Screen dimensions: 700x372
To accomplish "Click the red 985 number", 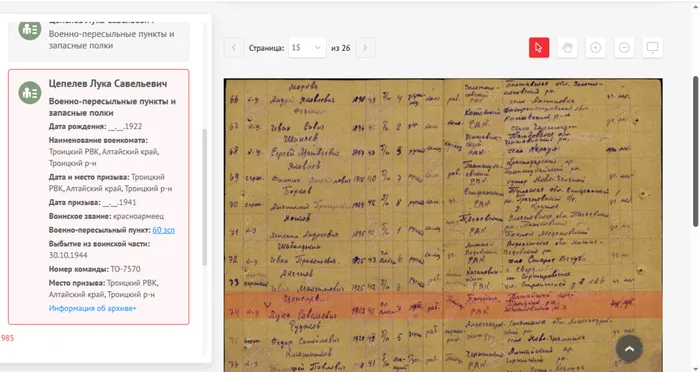I will pyautogui.click(x=7, y=338).
